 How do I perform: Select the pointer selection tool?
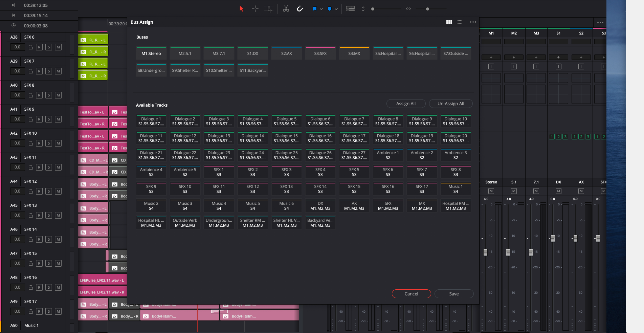[x=241, y=9]
